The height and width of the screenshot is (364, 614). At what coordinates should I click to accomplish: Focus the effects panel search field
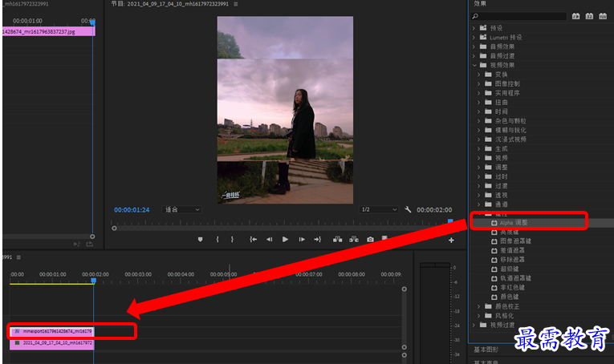(x=518, y=16)
